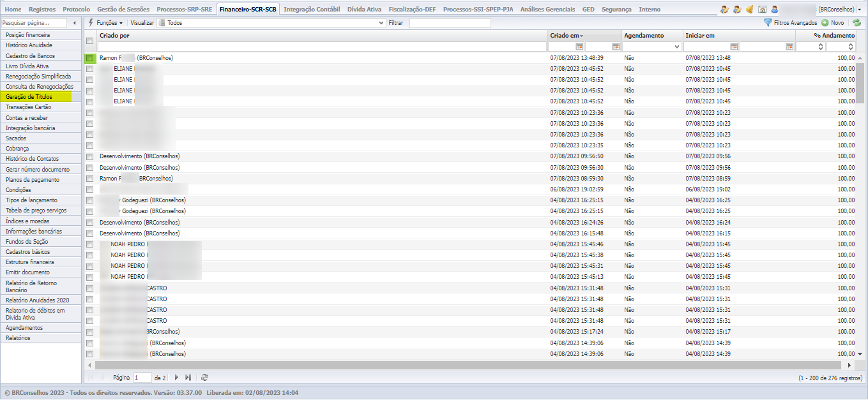Open the Financeiro-SCR-SCB tab
868x400 pixels.
coord(248,10)
